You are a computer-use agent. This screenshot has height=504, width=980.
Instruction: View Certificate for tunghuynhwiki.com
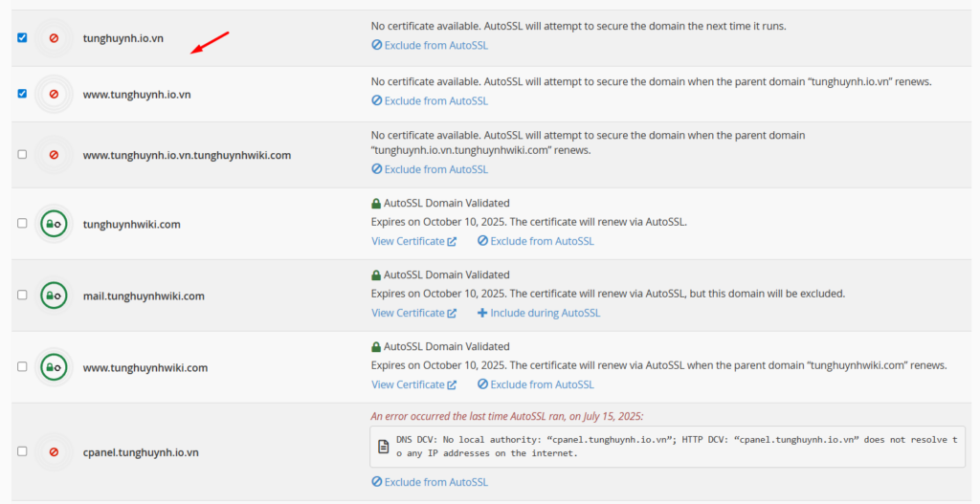pos(413,241)
